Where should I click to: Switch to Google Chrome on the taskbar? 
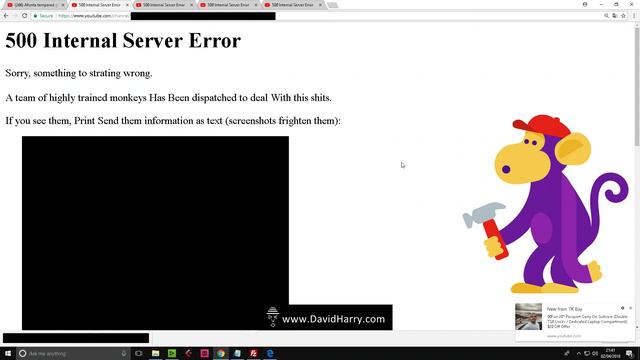pyautogui.click(x=221, y=353)
